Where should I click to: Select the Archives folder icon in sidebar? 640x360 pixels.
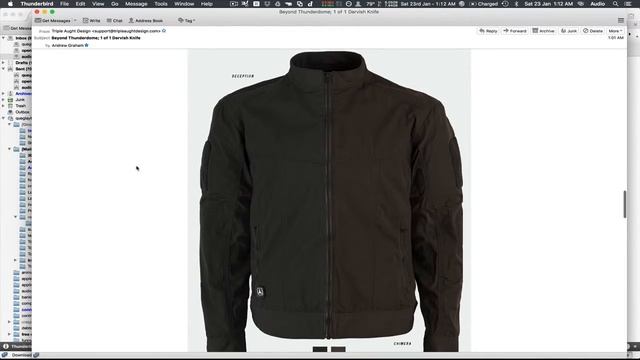[11, 93]
